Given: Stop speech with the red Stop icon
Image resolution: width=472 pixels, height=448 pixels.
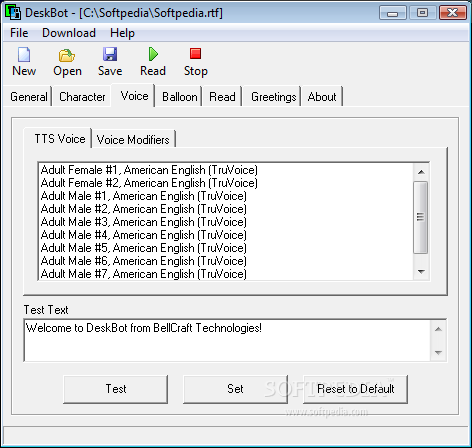Looking at the screenshot, I should click(196, 54).
